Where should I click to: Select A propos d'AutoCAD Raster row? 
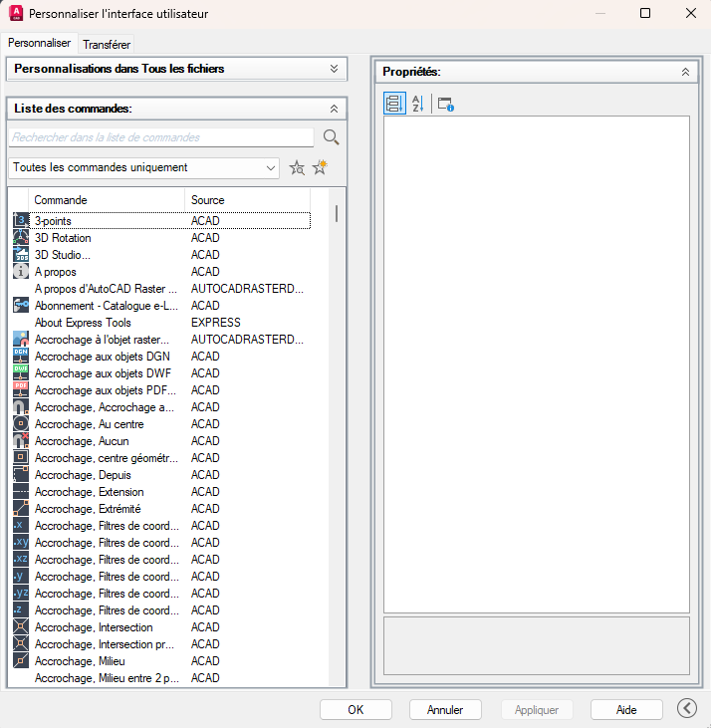coord(161,289)
